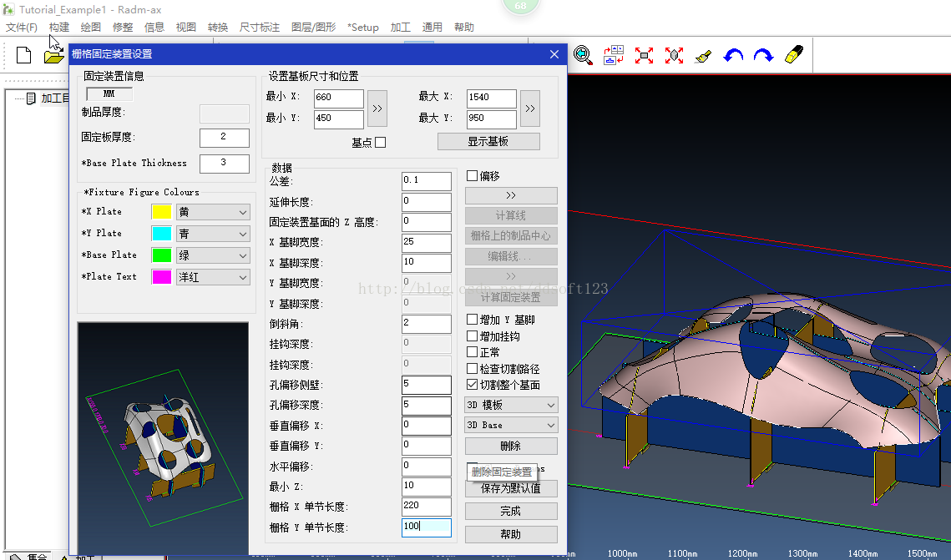
Task: Click the Base Plate Thickness field
Action: click(225, 164)
